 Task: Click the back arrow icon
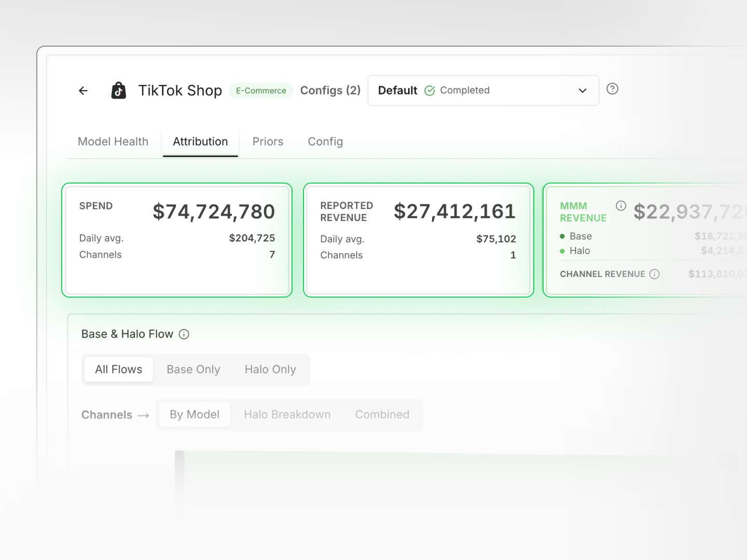tap(83, 91)
